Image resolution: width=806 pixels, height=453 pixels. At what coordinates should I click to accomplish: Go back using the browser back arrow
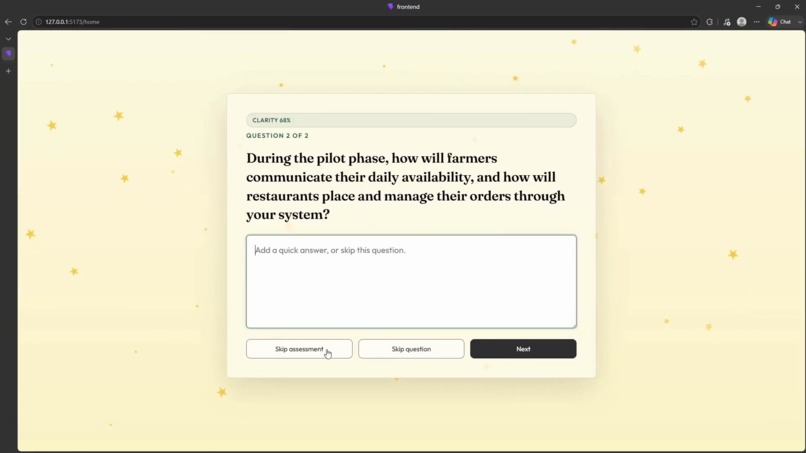coord(8,22)
